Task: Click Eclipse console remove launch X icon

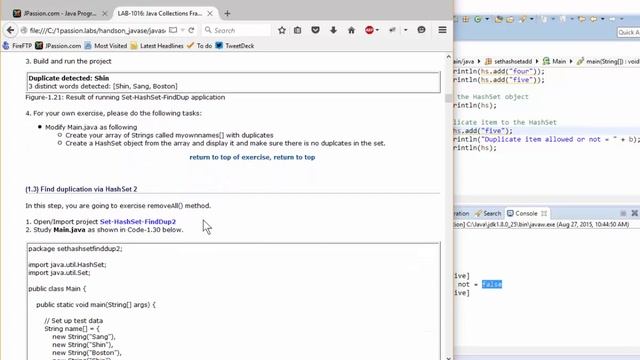Action: point(635,213)
